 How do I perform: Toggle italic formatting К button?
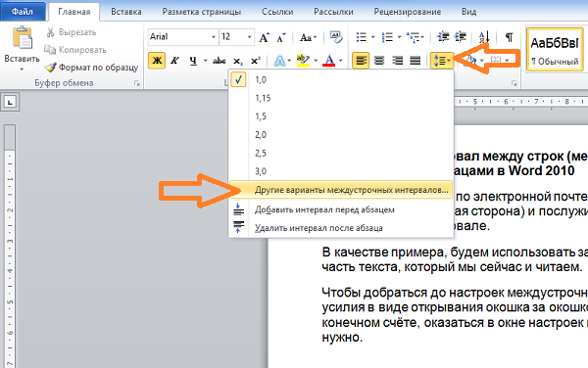pyautogui.click(x=174, y=61)
